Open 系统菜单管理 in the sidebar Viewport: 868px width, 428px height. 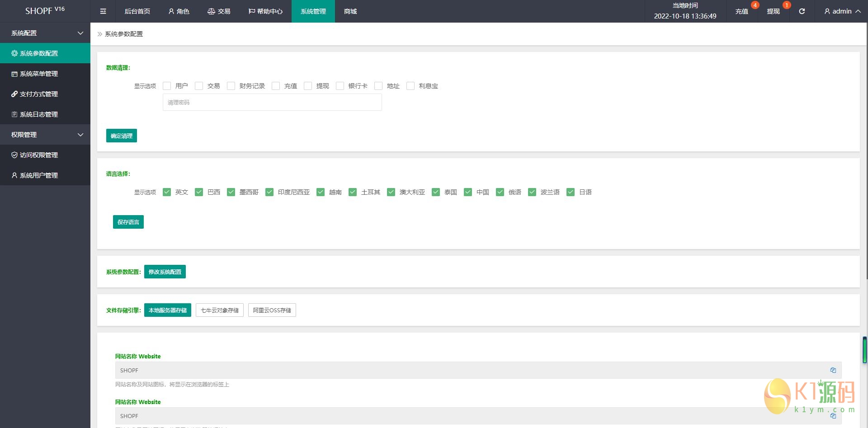45,74
